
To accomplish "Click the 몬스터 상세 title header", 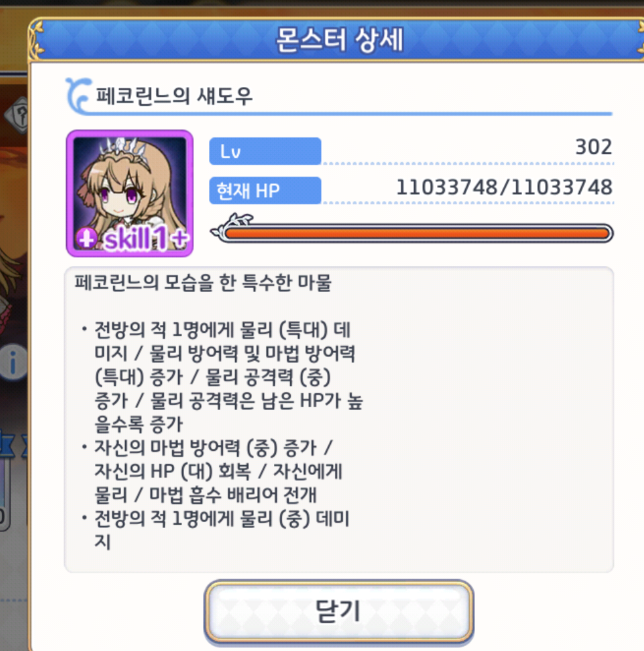I will [x=340, y=40].
